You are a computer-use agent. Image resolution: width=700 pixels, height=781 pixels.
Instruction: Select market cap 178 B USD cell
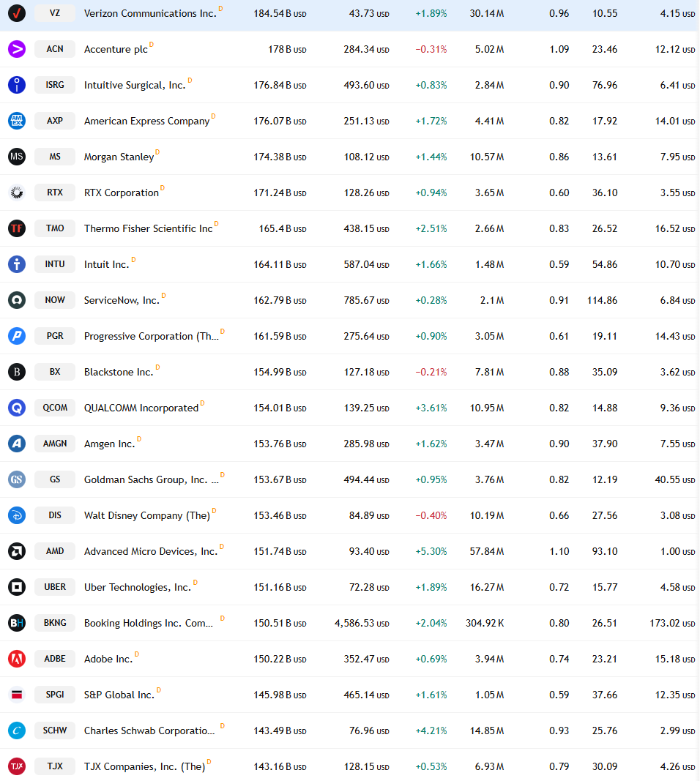[x=287, y=49]
